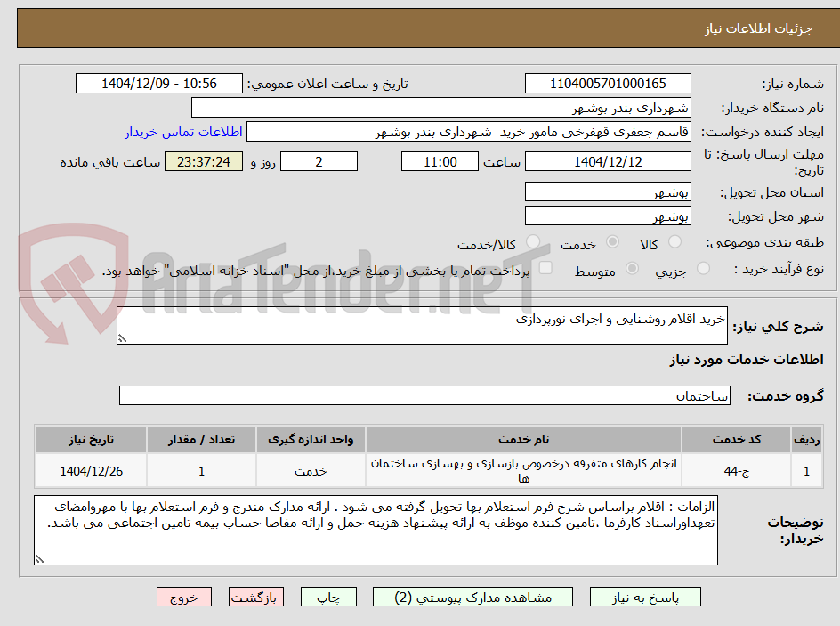
Task: Click the need date cell 1404/12/26
Action: [91, 471]
